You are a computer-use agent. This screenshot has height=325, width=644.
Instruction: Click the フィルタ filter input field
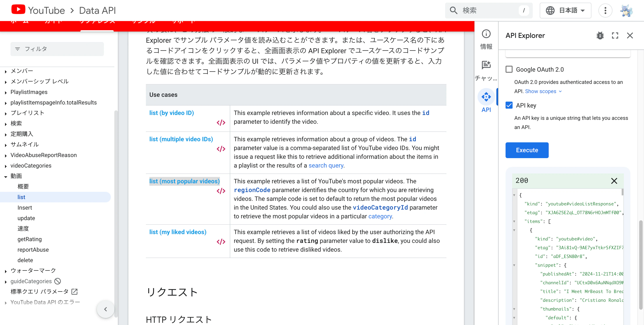point(57,49)
